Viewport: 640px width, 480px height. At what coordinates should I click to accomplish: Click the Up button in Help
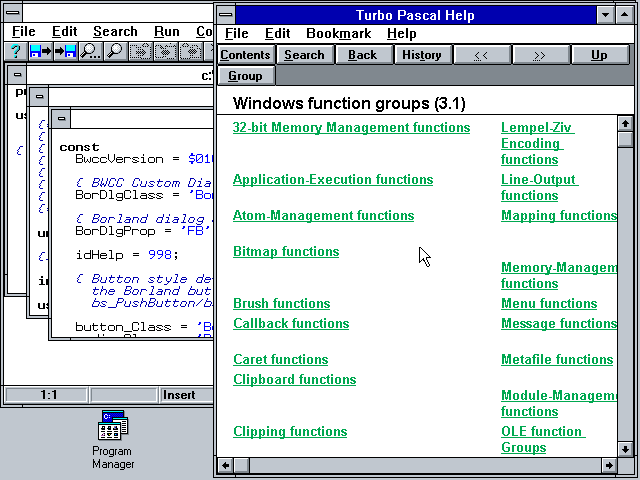click(599, 55)
